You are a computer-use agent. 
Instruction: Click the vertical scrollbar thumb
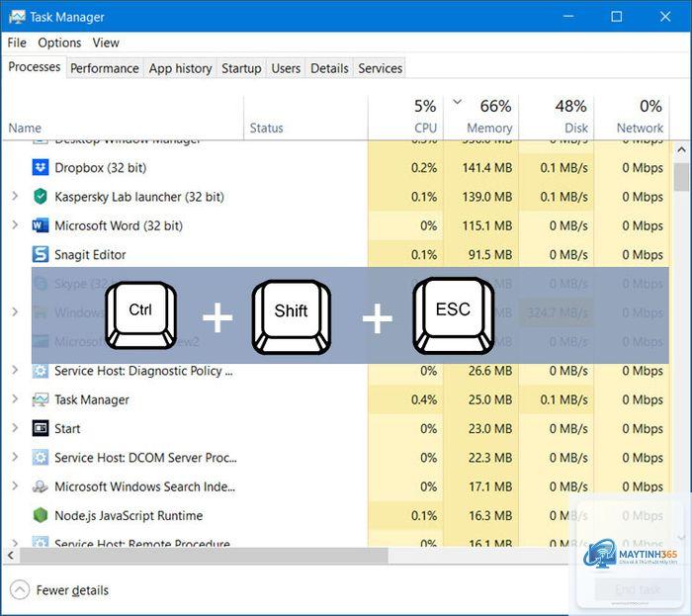click(x=681, y=177)
